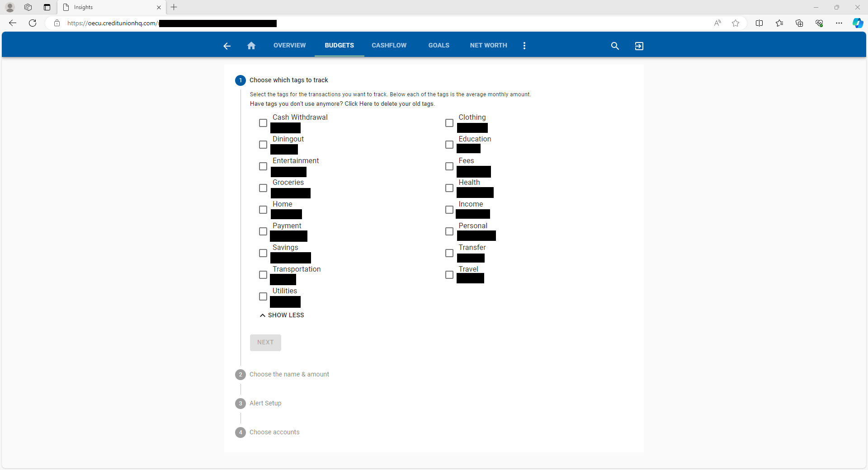Image resolution: width=868 pixels, height=470 pixels.
Task: Open browser Settings and more menu
Action: point(839,23)
